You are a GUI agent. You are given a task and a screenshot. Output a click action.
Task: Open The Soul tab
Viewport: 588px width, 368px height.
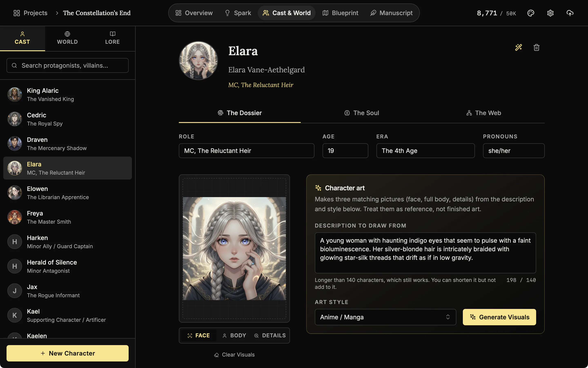click(362, 113)
